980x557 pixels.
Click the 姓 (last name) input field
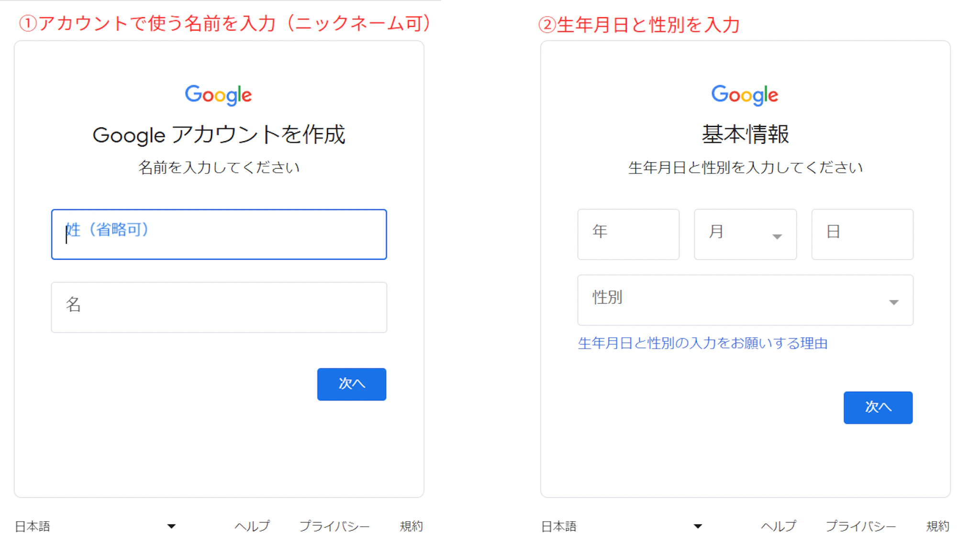click(x=219, y=234)
